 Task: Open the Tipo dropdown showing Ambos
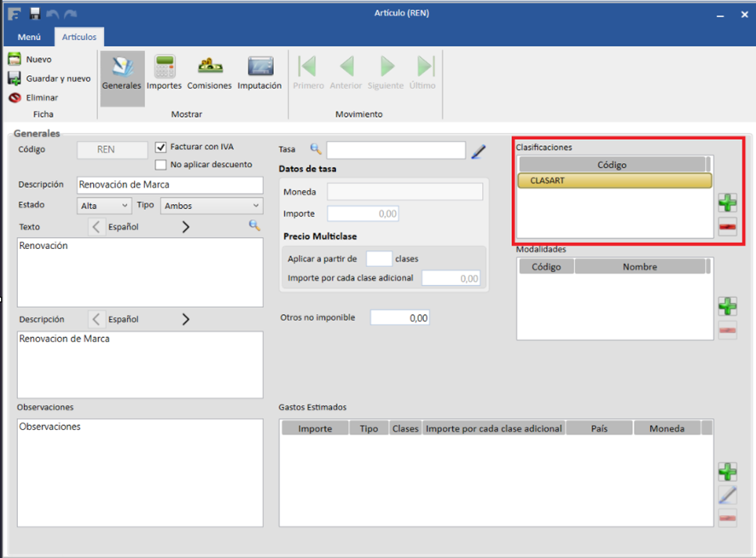tap(211, 206)
